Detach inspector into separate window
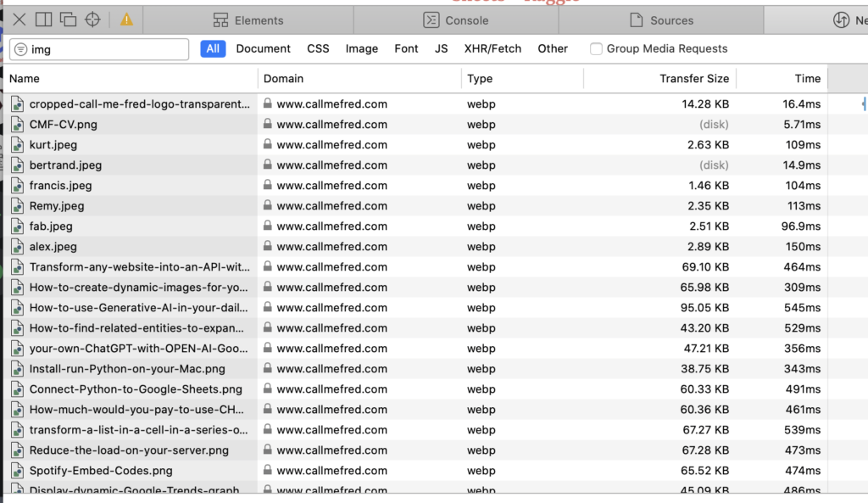 click(68, 20)
